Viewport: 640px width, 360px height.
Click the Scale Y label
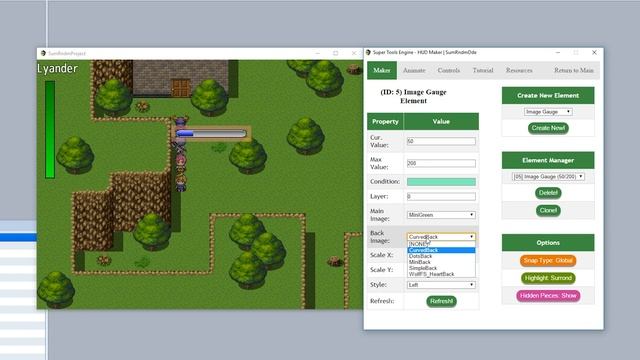(381, 270)
